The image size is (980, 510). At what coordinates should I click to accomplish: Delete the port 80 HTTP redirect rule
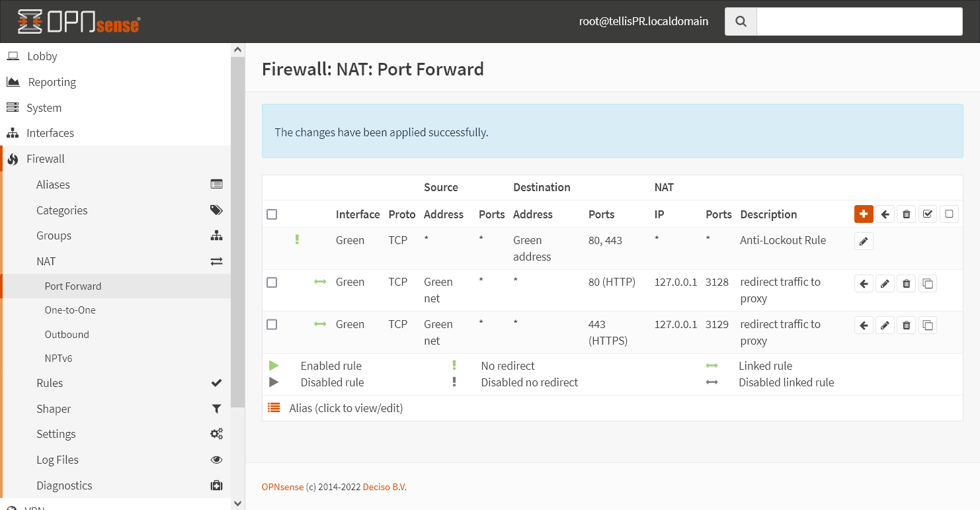[907, 284]
